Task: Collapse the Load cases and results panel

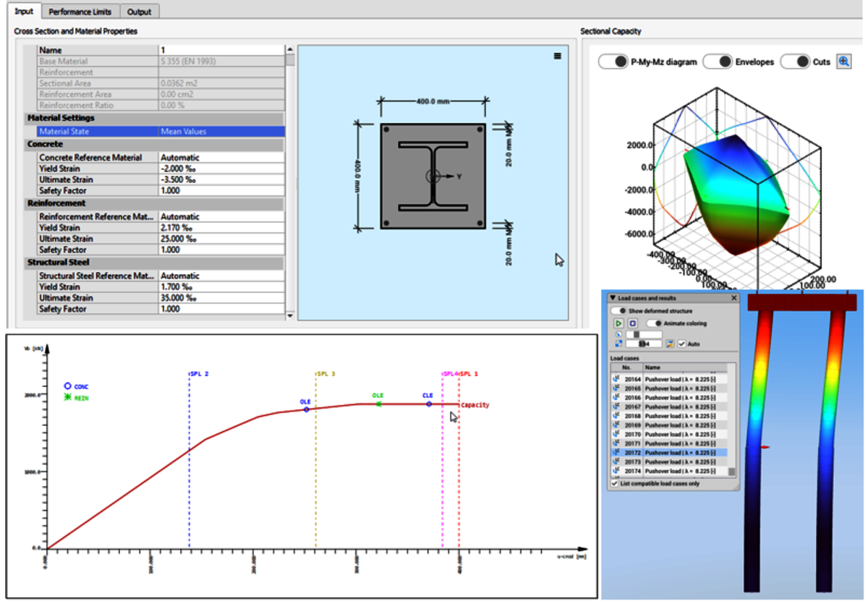Action: click(613, 298)
